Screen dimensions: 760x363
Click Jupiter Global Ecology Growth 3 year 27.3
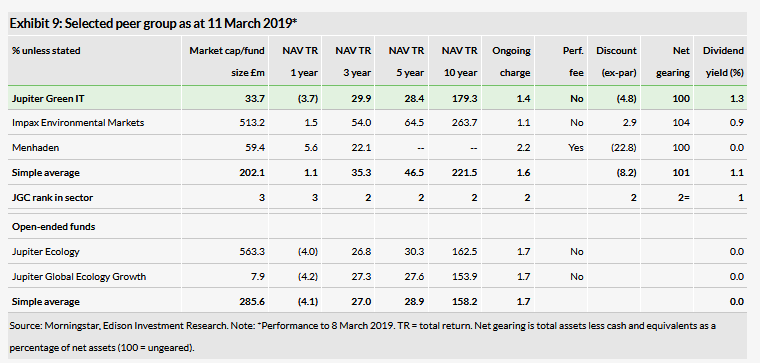click(361, 277)
